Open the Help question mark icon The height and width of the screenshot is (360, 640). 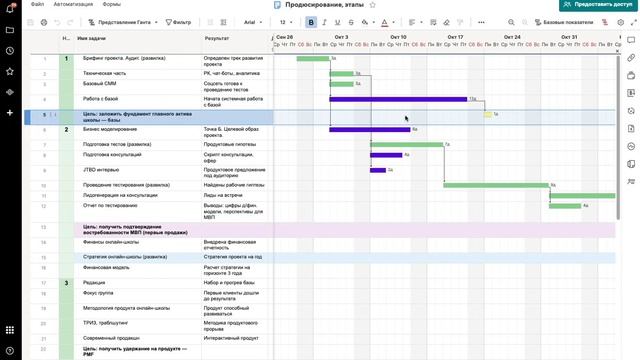(10, 351)
